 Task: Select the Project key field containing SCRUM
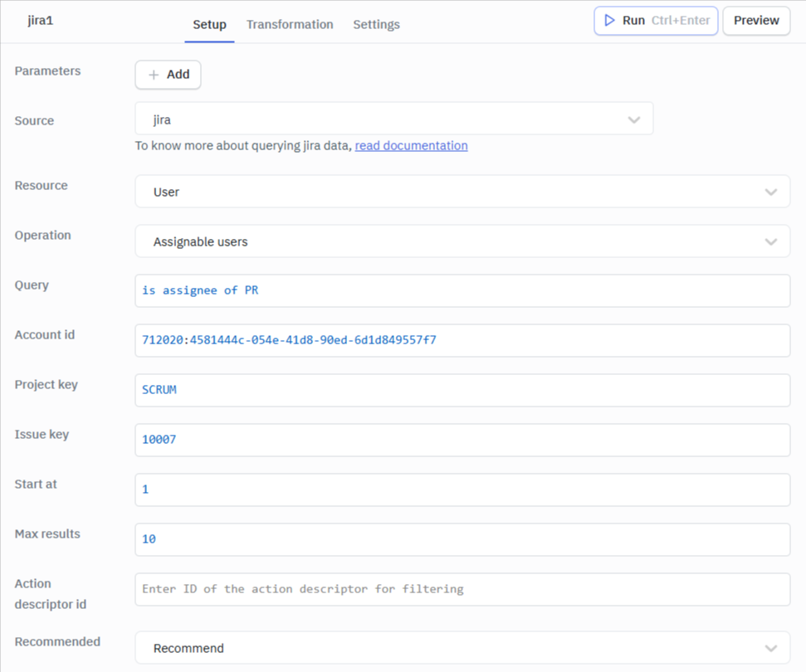[x=462, y=390]
